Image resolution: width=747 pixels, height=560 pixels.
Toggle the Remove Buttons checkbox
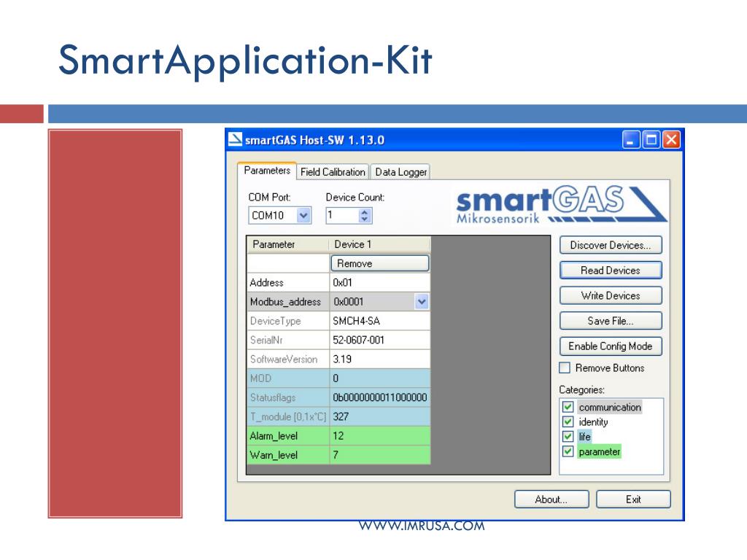(x=565, y=367)
